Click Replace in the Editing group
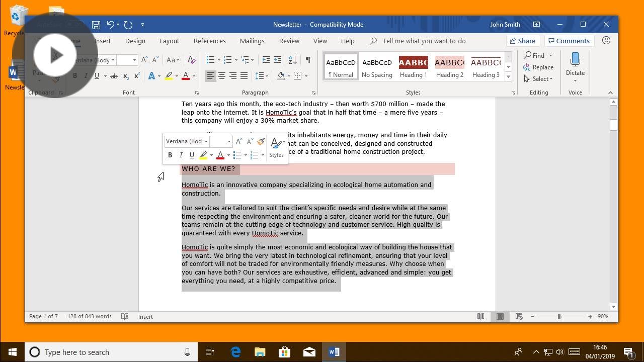The image size is (644, 362). pos(539,67)
